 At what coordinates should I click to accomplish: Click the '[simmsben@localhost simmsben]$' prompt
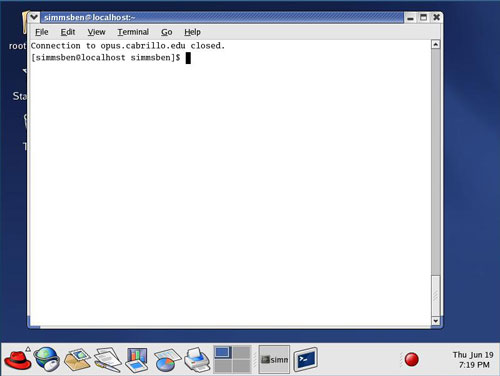click(105, 58)
